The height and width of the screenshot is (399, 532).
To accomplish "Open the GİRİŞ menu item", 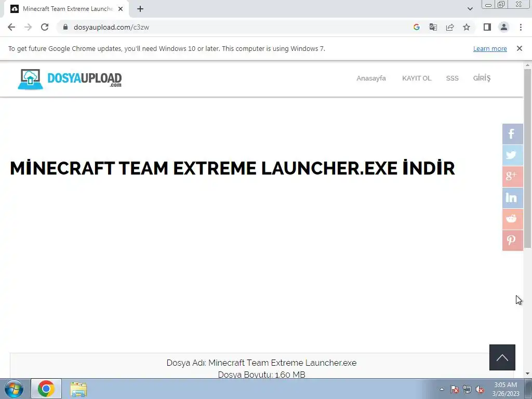I will (482, 78).
